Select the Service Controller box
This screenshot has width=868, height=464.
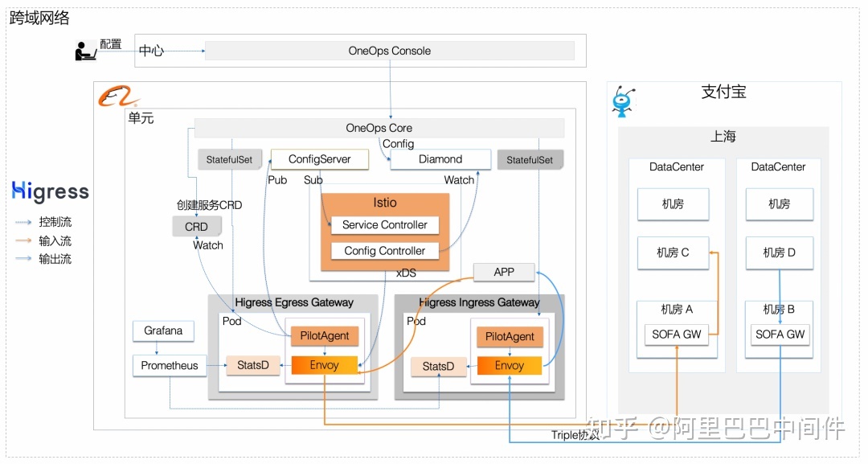point(385,225)
